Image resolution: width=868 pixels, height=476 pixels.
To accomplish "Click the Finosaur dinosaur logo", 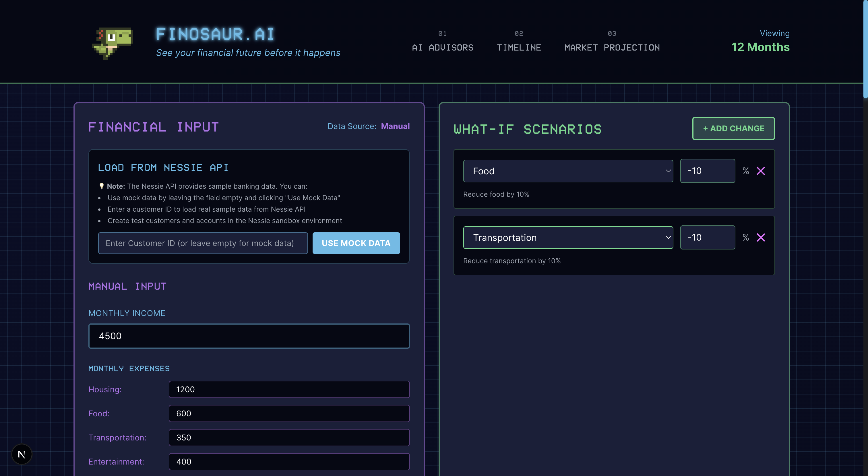I will (113, 42).
